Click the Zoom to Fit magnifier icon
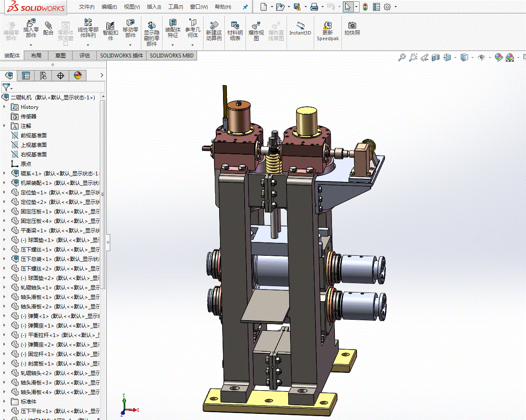This screenshot has width=526, height=420. (402, 57)
